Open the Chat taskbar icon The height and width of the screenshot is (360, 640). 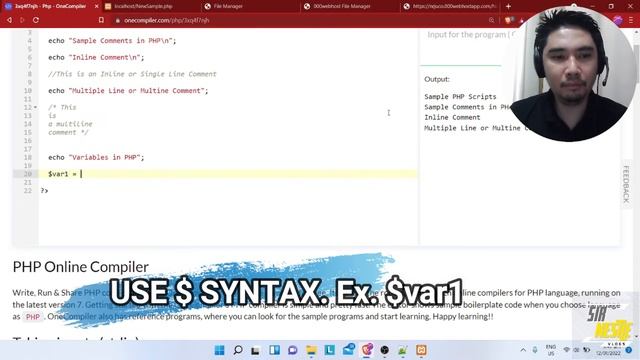(293, 350)
